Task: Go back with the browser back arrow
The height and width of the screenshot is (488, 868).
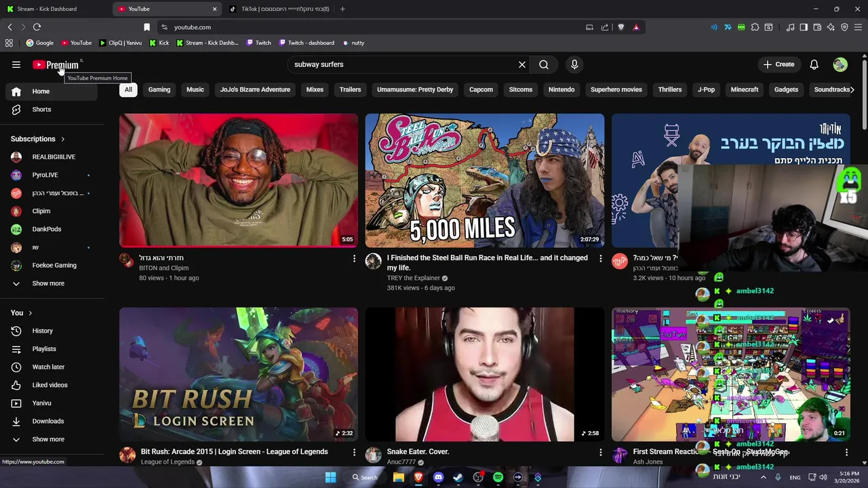Action: [x=9, y=27]
